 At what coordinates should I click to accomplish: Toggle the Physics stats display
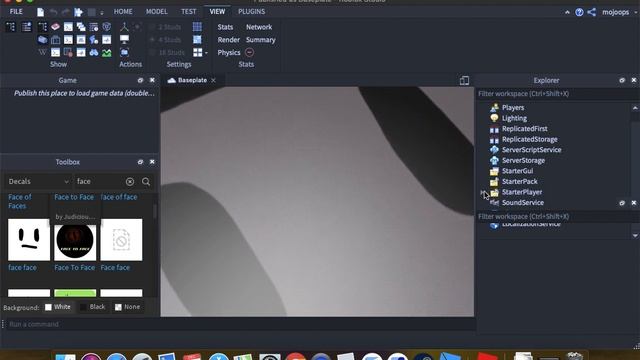pyautogui.click(x=229, y=53)
